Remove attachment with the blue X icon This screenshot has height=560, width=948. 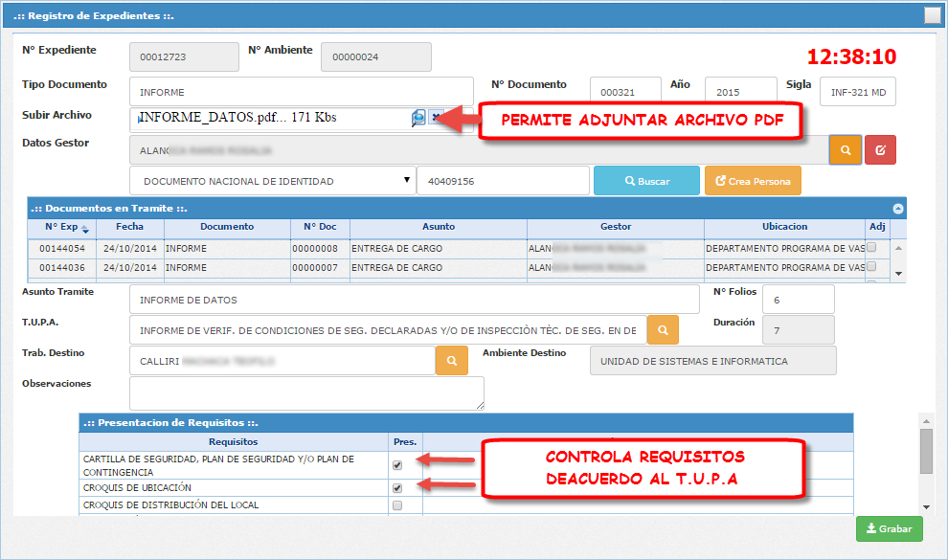point(436,119)
